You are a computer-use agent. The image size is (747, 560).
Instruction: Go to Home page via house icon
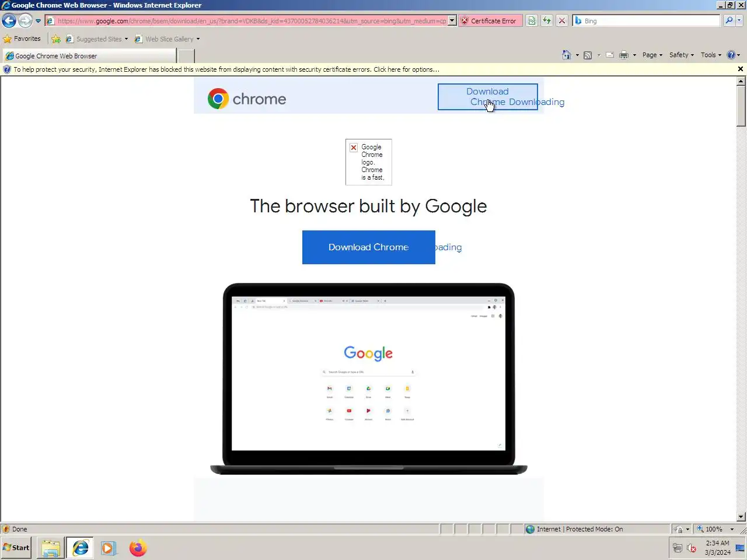click(566, 55)
